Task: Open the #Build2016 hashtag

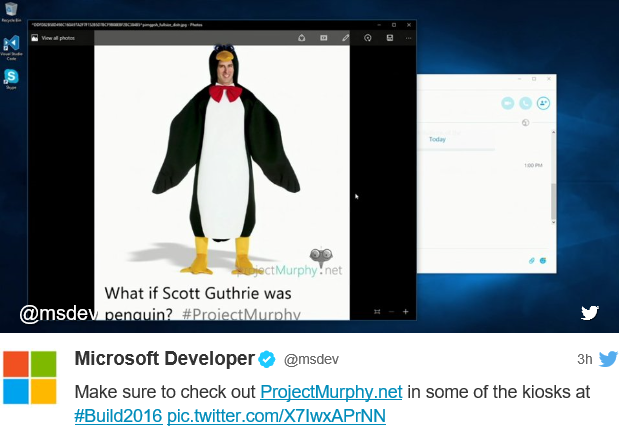Action: (118, 416)
